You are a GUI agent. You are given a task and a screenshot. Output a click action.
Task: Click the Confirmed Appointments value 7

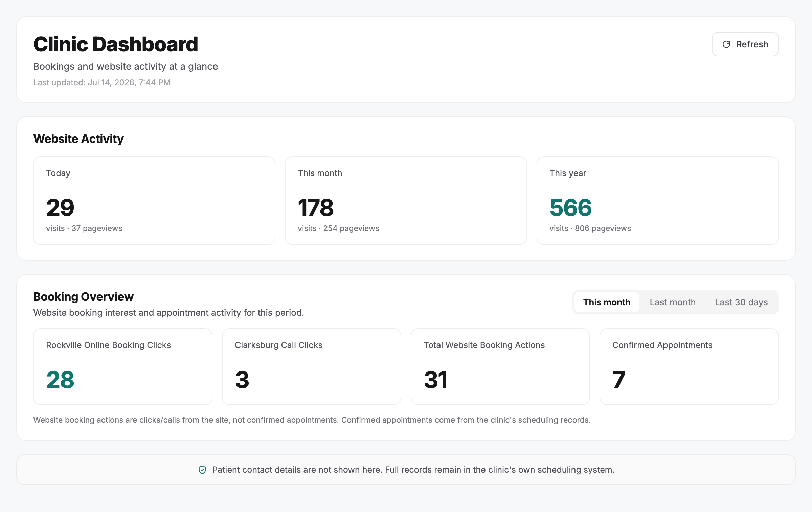[x=619, y=380]
